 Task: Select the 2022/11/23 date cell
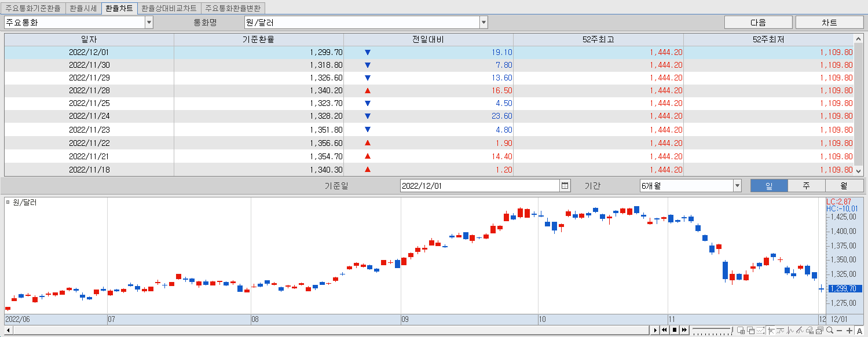pos(89,130)
